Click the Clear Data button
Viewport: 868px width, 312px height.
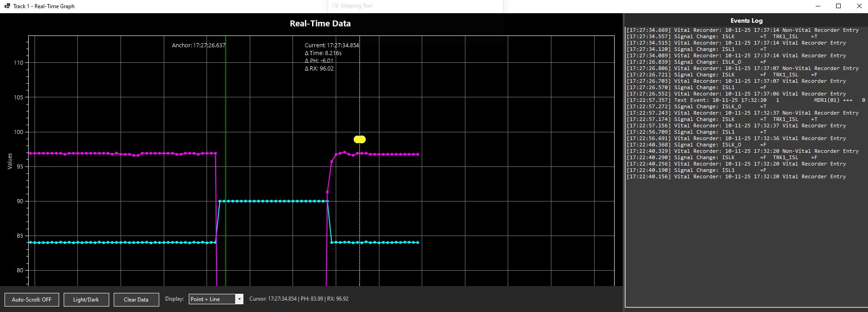pyautogui.click(x=136, y=300)
